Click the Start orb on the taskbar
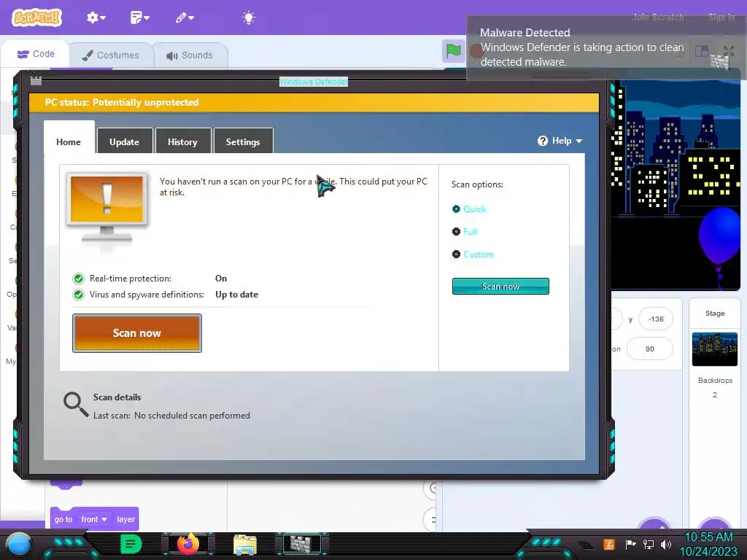Screen dimensions: 747x560 18,544
